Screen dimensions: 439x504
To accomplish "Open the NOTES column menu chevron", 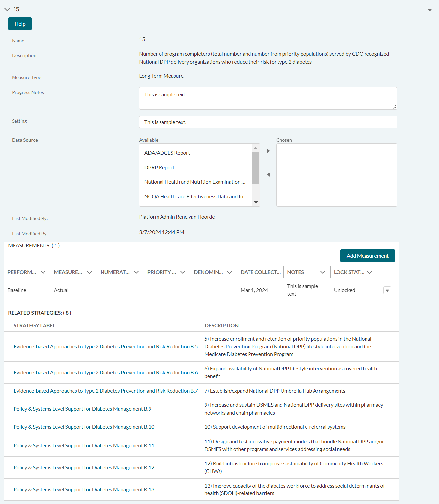I will (x=323, y=272).
